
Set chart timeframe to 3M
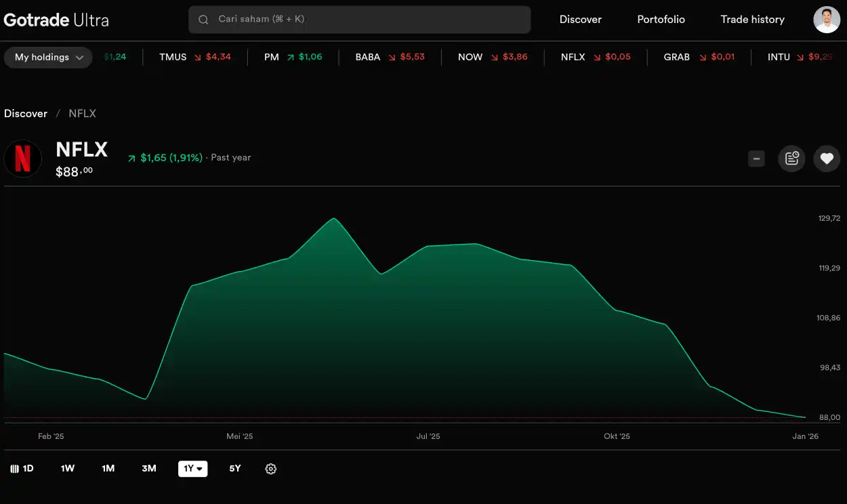pos(149,469)
